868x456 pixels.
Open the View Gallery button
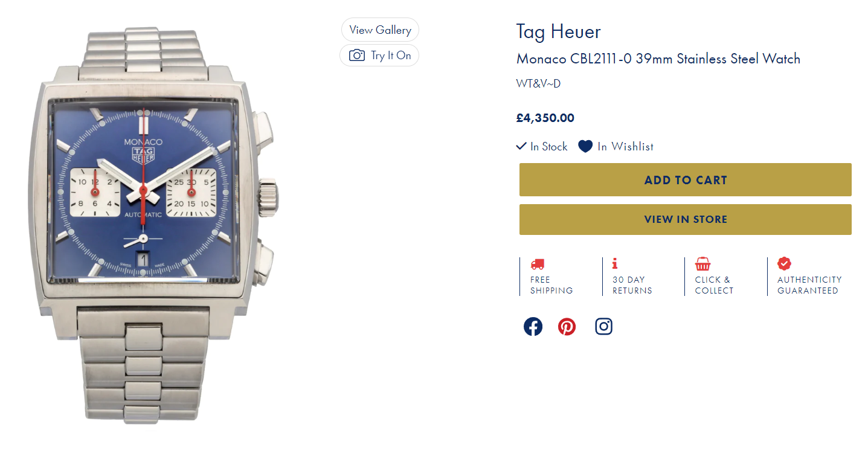[x=380, y=30]
